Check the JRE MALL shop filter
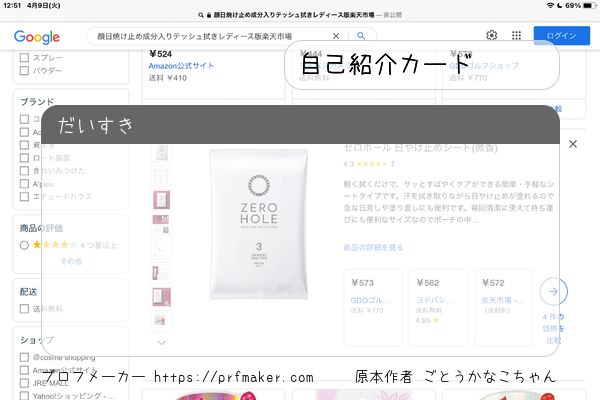Screen dimensions: 600x400 [x=24, y=383]
